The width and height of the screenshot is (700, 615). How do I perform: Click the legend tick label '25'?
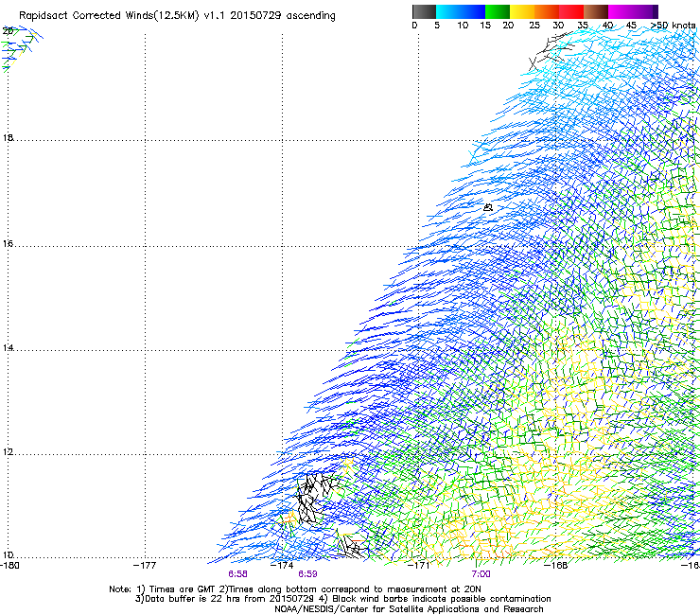click(534, 26)
